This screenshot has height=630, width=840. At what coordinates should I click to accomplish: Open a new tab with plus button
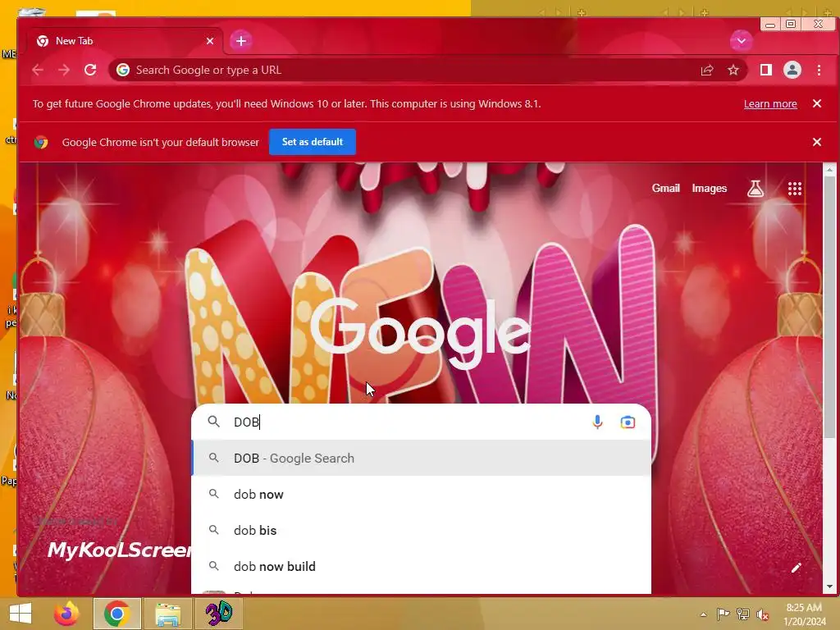241,41
